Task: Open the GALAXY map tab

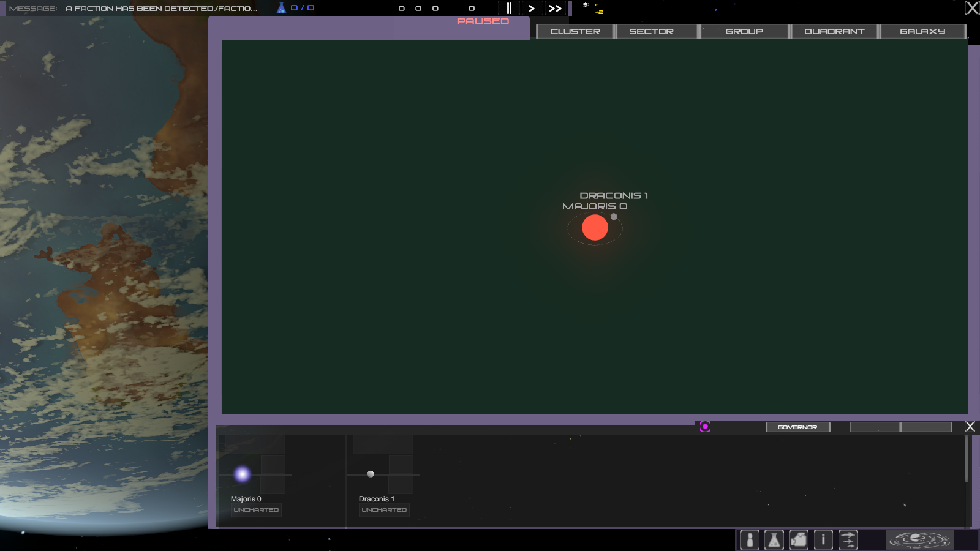Action: (x=922, y=31)
